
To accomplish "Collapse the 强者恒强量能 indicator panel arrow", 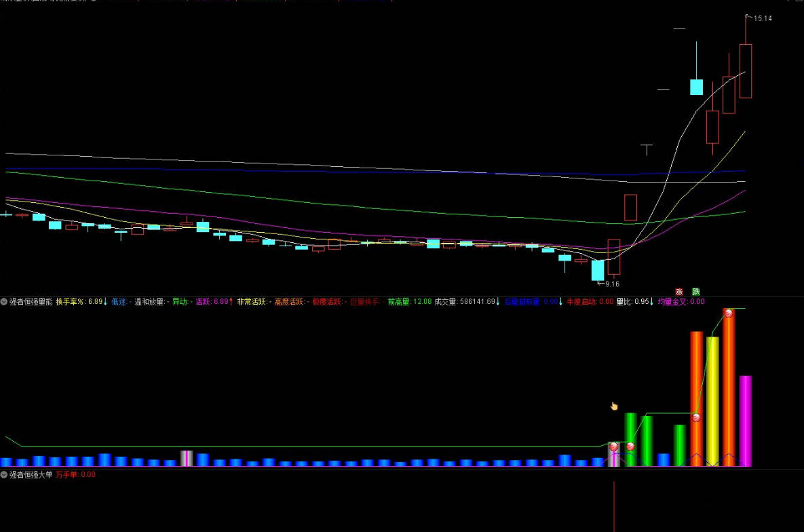I will [x=4, y=302].
